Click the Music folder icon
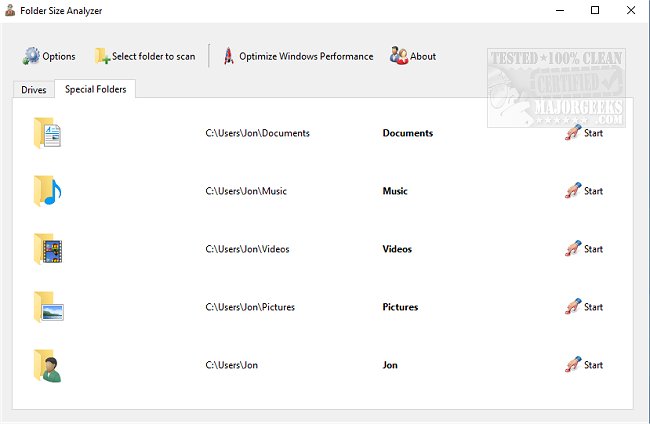 (47, 191)
